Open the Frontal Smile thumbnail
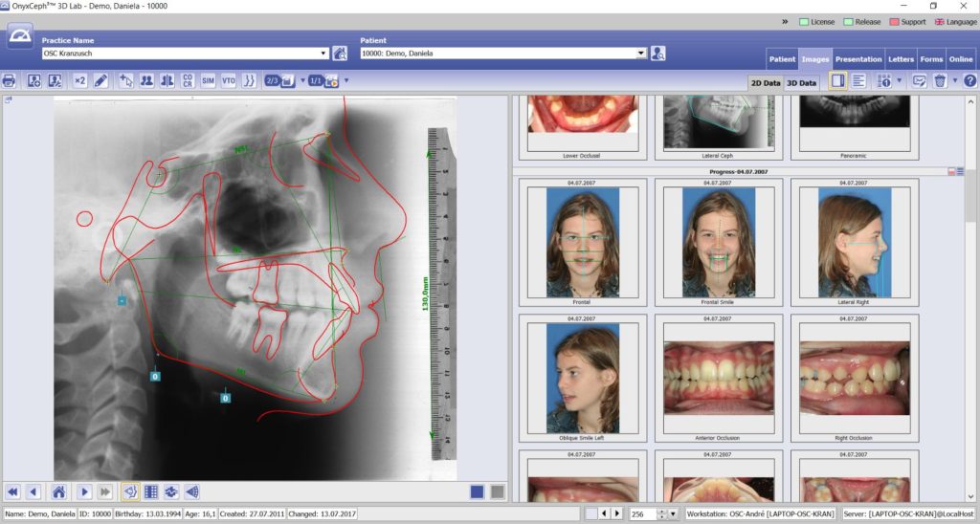This screenshot has width=980, height=524. coord(718,242)
